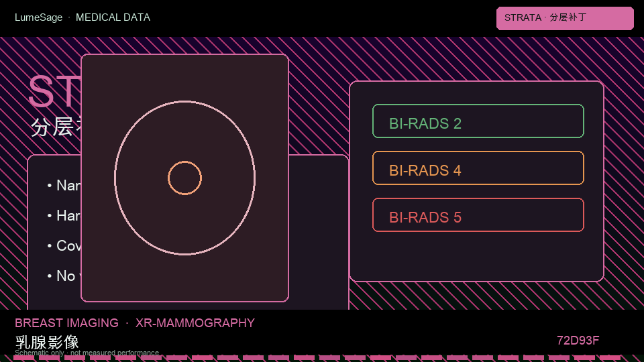Click the 'Schematic only · not measured performance' note
The image size is (644, 362).
point(87,353)
